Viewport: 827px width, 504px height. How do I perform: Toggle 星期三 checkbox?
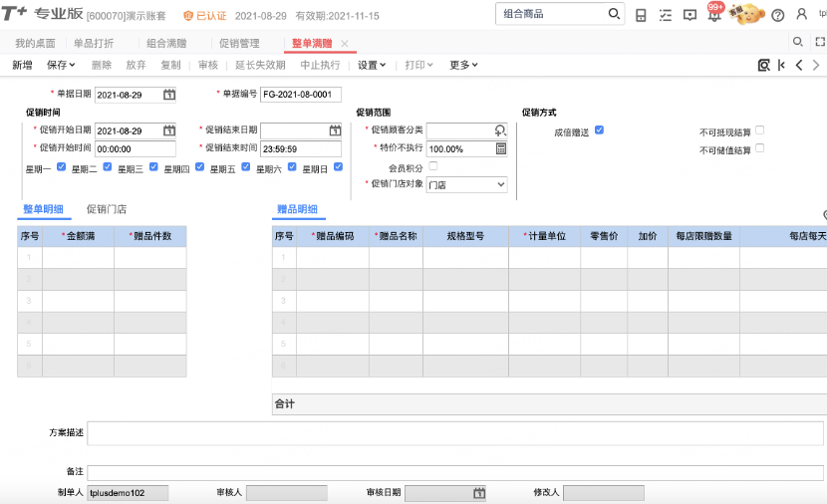pyautogui.click(x=153, y=166)
